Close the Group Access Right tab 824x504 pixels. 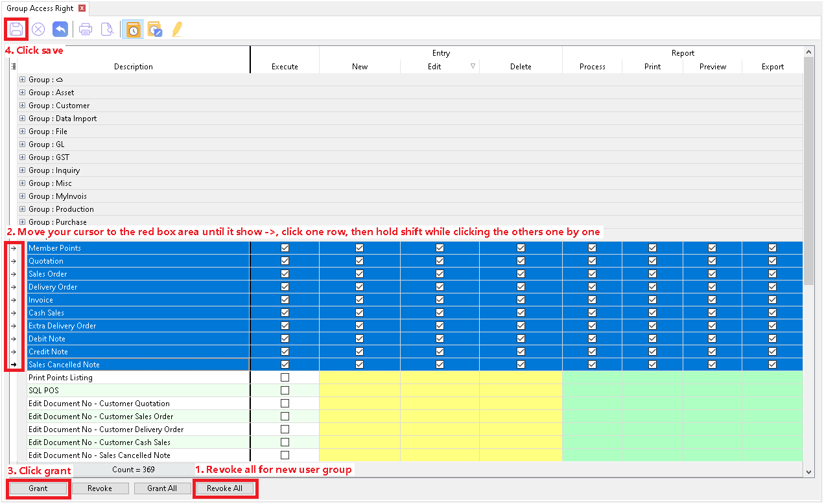tap(82, 8)
